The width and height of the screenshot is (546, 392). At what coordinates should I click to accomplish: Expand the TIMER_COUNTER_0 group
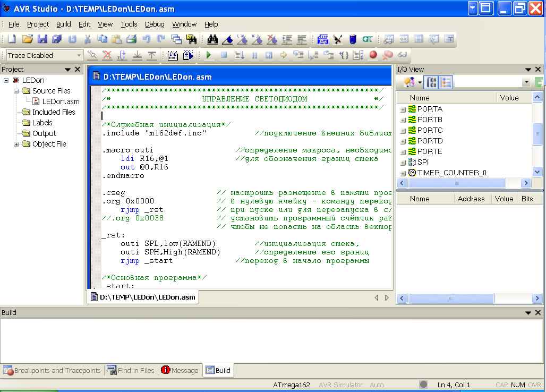tap(403, 173)
